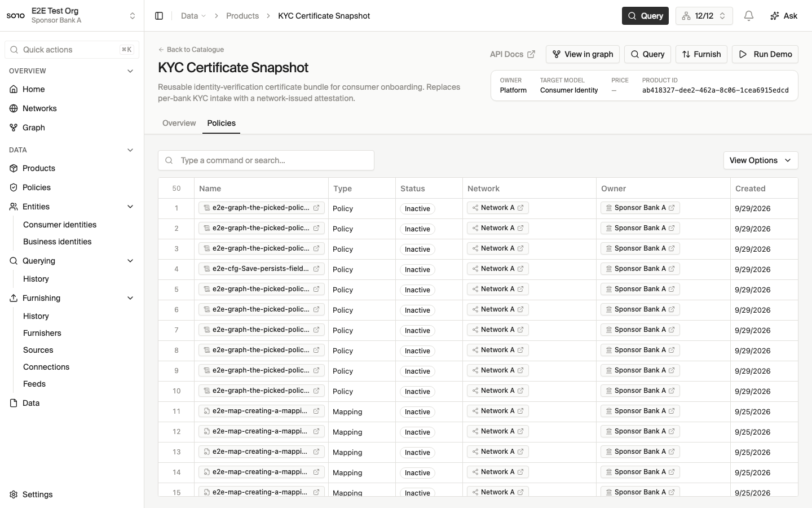Viewport: 812px width, 508px height.
Task: Open Connections under Furnishing
Action: click(x=46, y=367)
